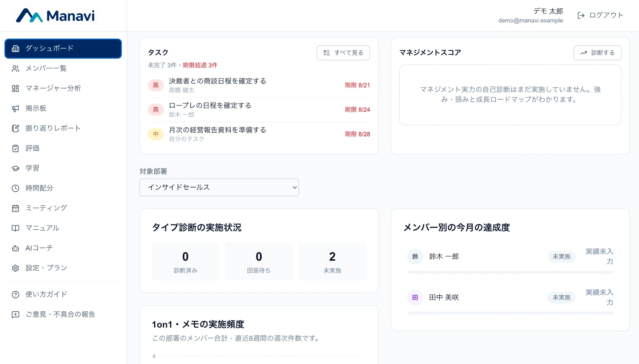Viewport: 639px width, 364px height.
Task: Click the 田 avatar for 田中 美咲
Action: pyautogui.click(x=415, y=298)
